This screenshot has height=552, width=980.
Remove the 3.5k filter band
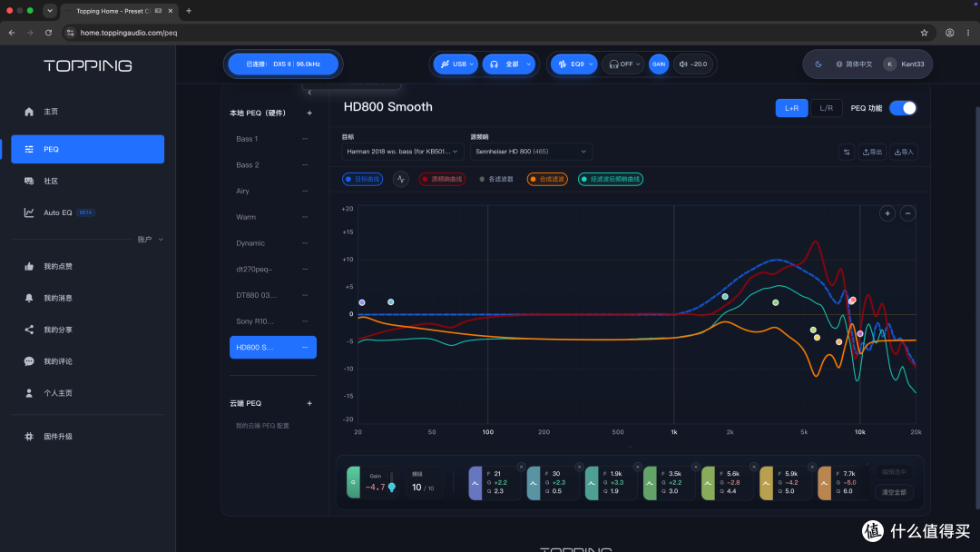coord(696,467)
